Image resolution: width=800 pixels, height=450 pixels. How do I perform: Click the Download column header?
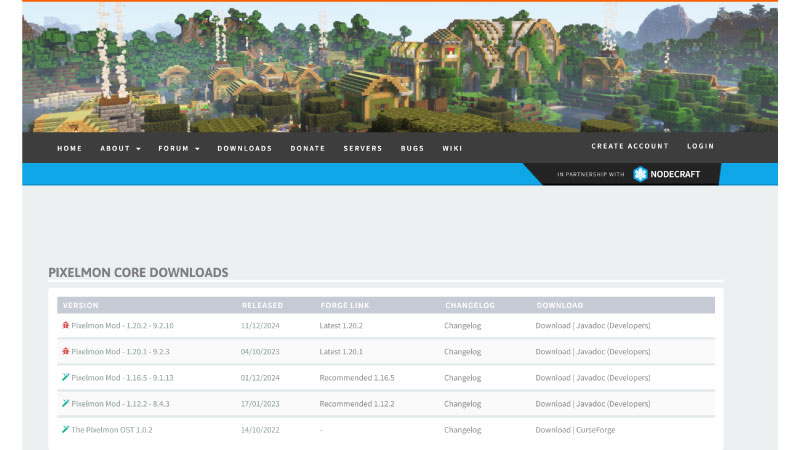[x=560, y=305]
